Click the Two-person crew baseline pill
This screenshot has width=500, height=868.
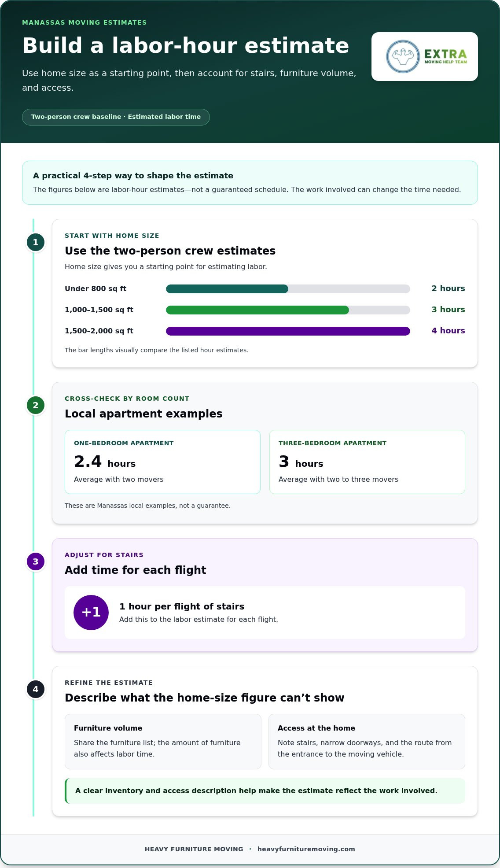(116, 117)
